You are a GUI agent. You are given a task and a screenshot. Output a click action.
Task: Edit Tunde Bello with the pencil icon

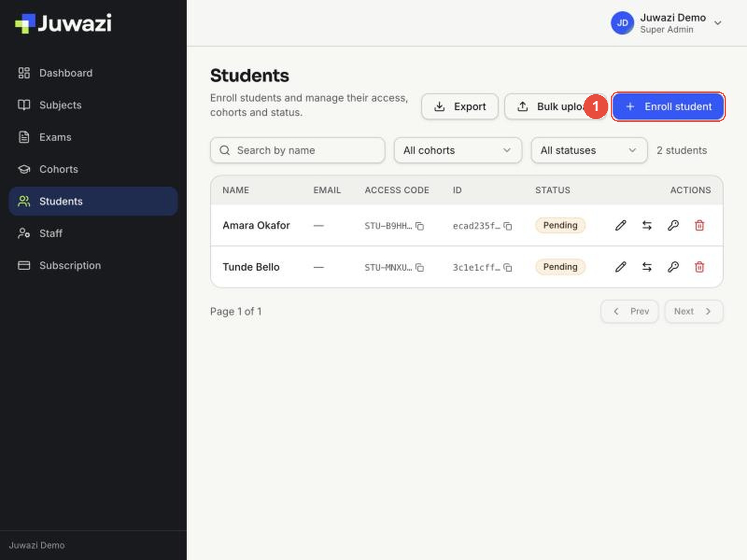point(620,267)
